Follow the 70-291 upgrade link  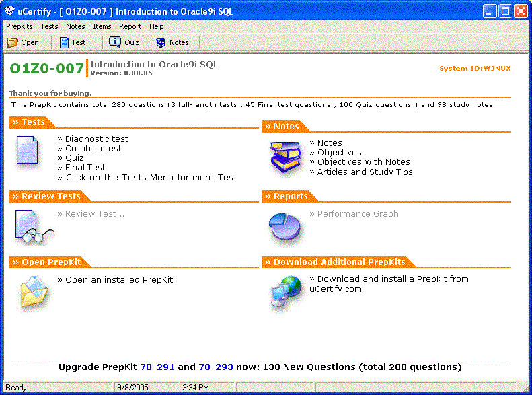[x=157, y=367]
